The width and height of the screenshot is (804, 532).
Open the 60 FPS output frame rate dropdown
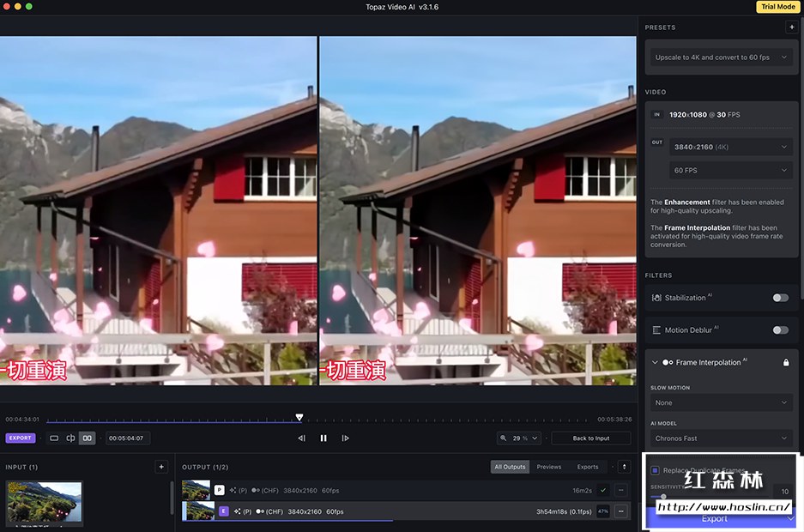coord(730,171)
